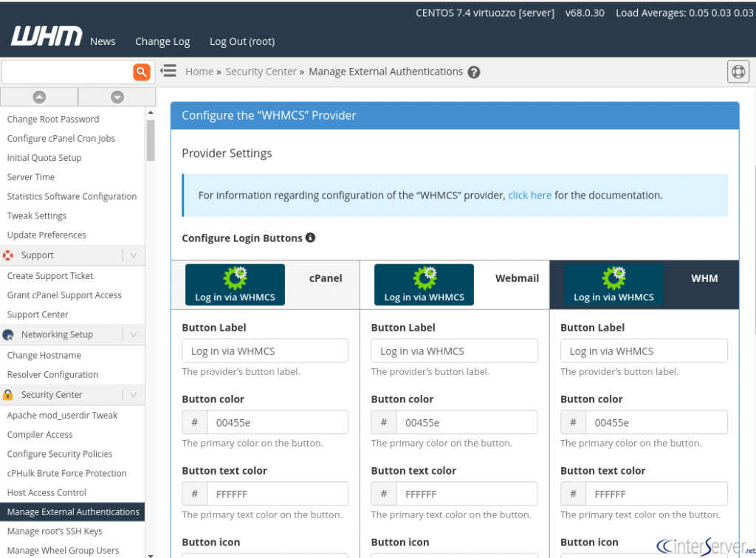Open the help question mark icon
The height and width of the screenshot is (558, 756).
click(474, 72)
